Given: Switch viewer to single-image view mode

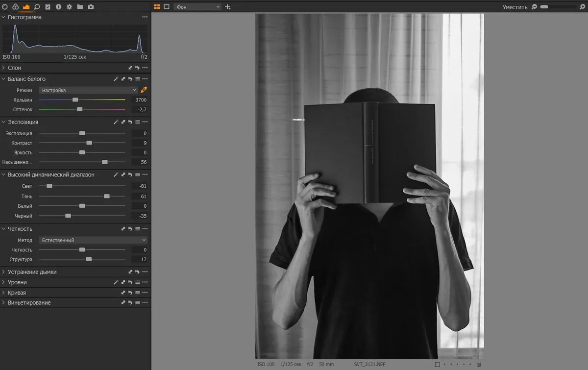Looking at the screenshot, I should pyautogui.click(x=167, y=7).
